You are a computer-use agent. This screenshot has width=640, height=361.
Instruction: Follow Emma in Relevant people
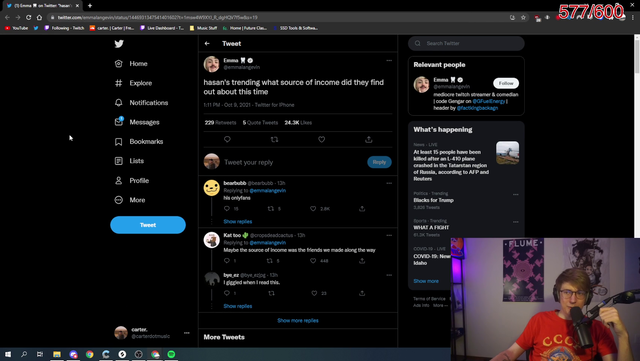click(506, 83)
